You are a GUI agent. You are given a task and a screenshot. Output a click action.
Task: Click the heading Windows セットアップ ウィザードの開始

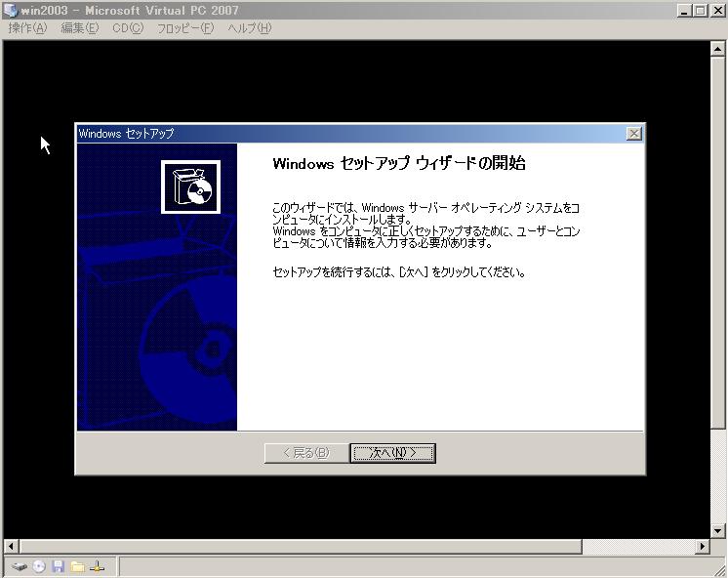399,164
